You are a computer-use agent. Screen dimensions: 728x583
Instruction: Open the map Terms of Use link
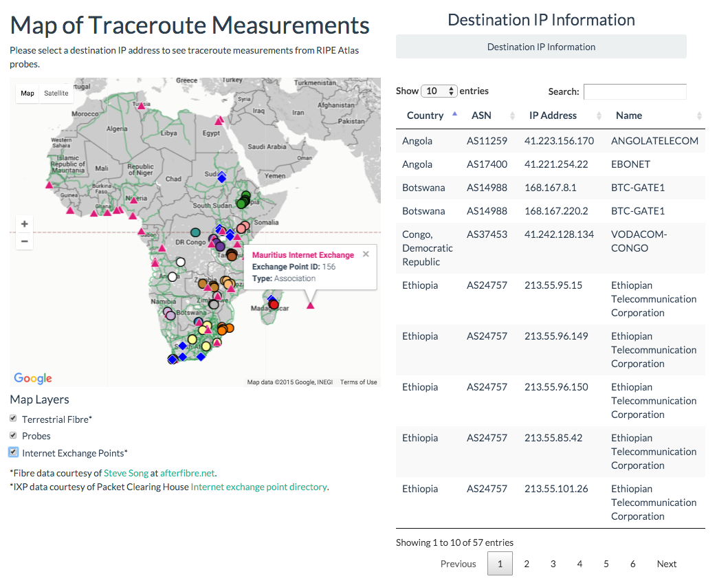point(358,382)
